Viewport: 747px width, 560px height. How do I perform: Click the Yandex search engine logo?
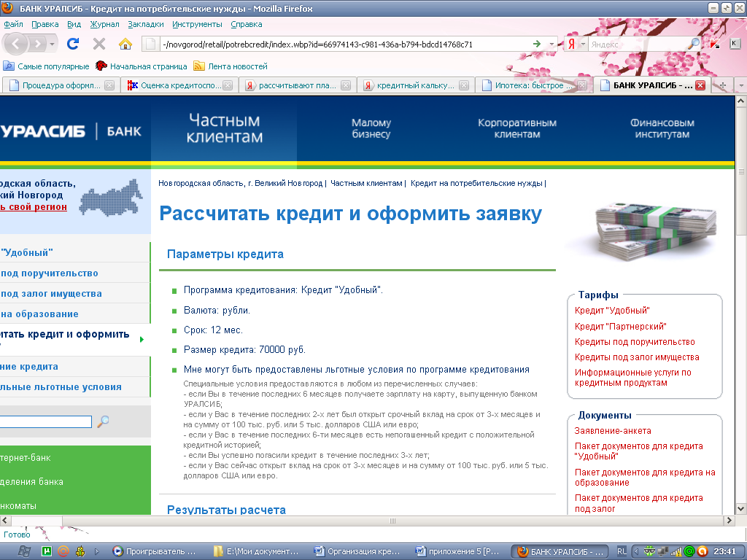571,44
